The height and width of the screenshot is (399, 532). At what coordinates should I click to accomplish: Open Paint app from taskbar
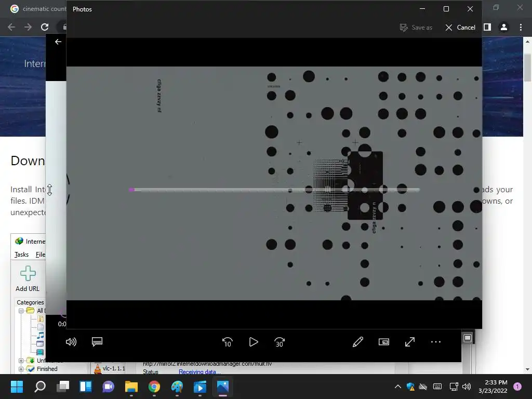[x=177, y=387]
